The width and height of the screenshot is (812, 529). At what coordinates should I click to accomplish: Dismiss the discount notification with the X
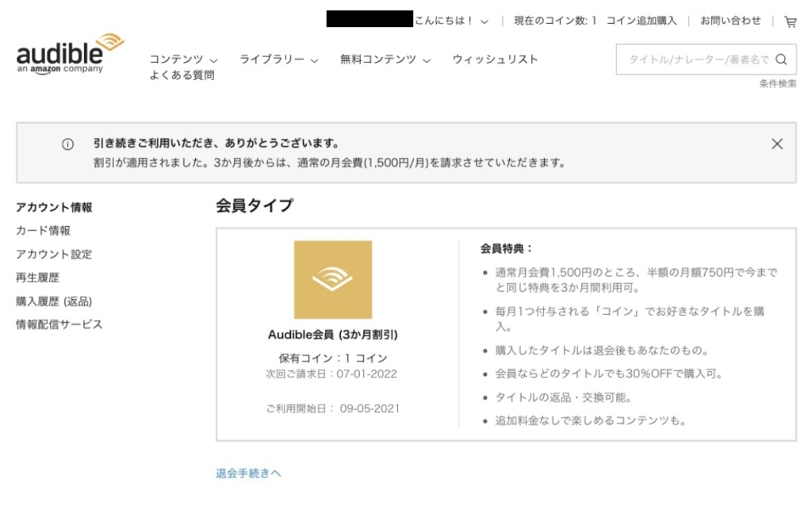click(777, 144)
